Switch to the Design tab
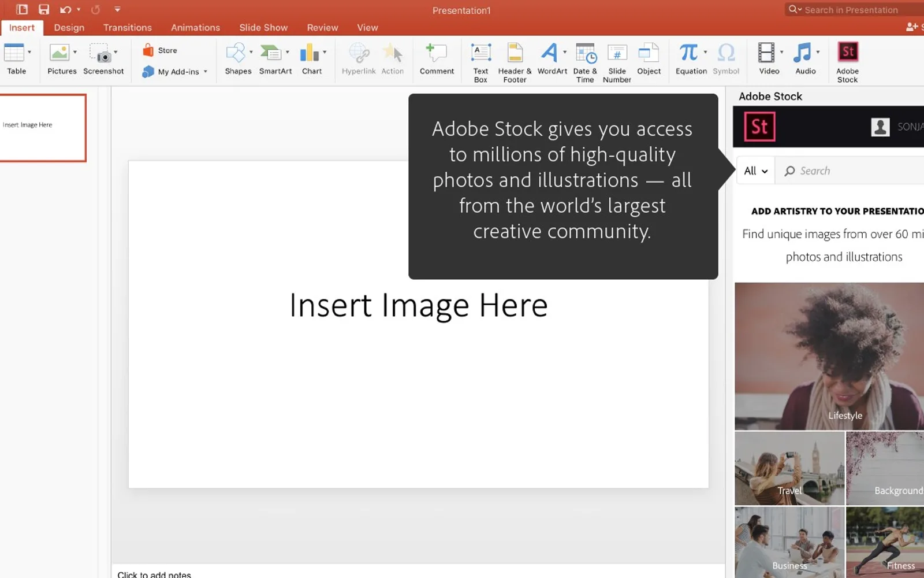The image size is (924, 578). [69, 28]
